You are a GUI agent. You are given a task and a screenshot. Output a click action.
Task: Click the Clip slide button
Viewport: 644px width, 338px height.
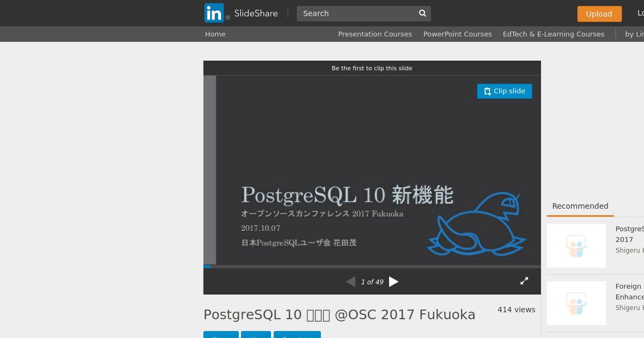(504, 91)
